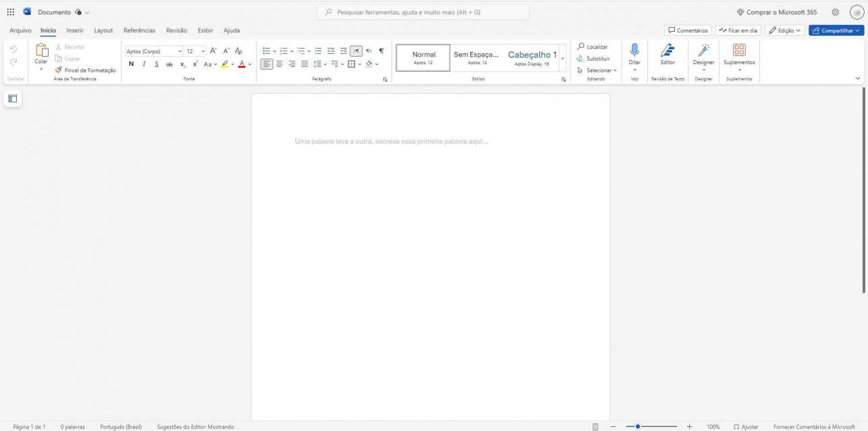Viewport: 868px width, 431px height.
Task: Toggle italic formatting
Action: pos(143,64)
